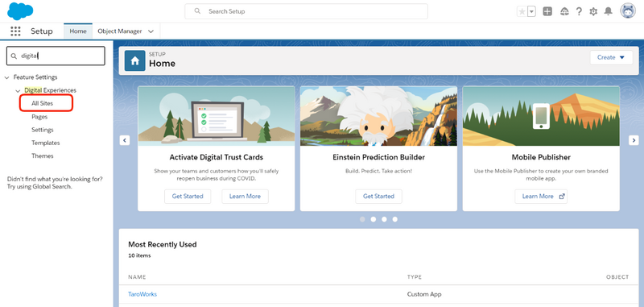Click Get Started for Einstein Prediction Builder
Image resolution: width=644 pixels, height=307 pixels.
click(x=378, y=197)
